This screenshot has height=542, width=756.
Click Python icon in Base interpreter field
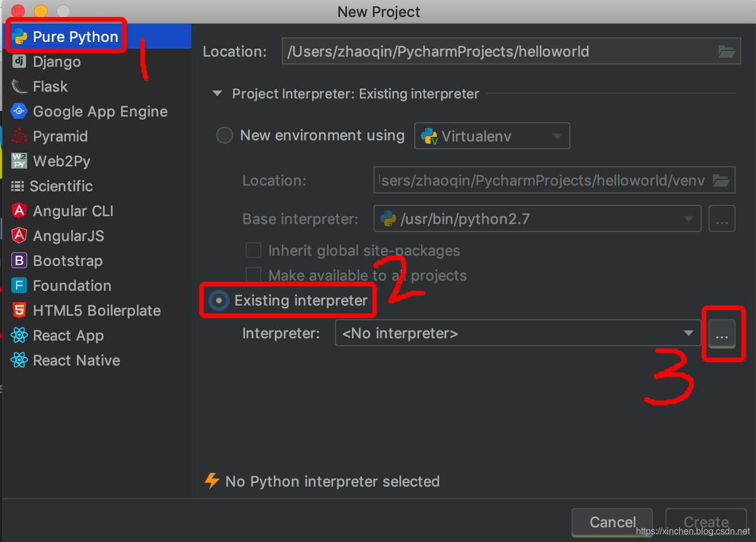[x=388, y=218]
